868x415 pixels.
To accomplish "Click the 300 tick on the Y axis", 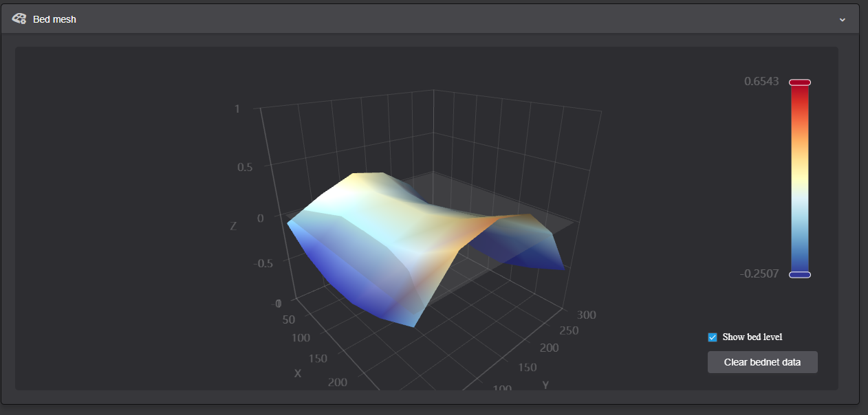I will pyautogui.click(x=586, y=315).
